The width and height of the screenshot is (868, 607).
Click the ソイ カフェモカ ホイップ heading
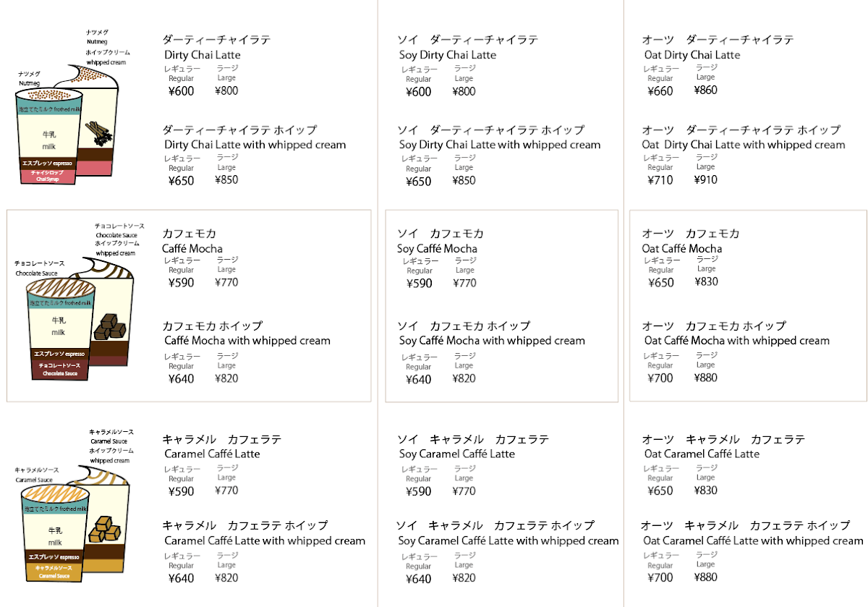point(464,326)
